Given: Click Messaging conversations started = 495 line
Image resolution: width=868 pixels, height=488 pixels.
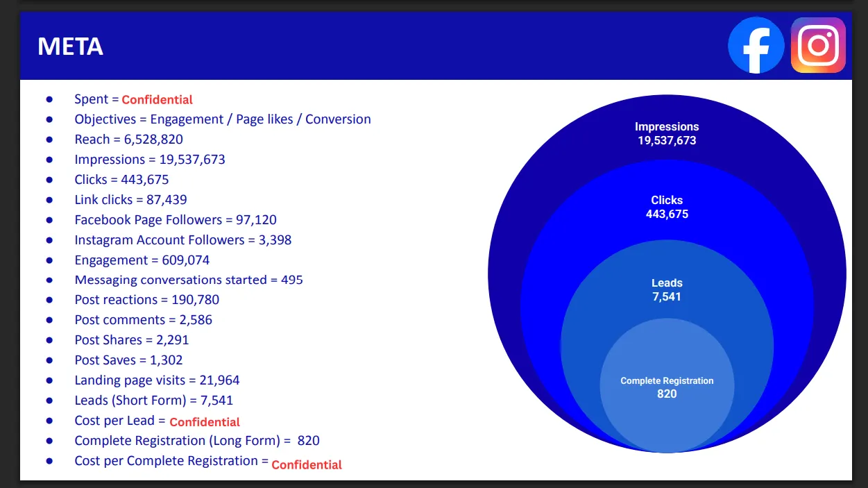Looking at the screenshot, I should [189, 280].
